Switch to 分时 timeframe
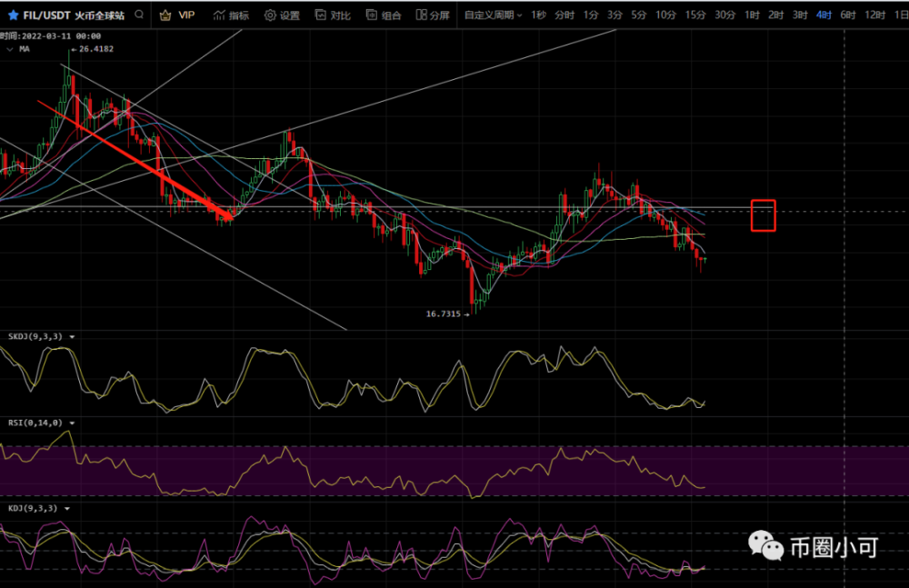This screenshot has height=588, width=909. point(564,15)
